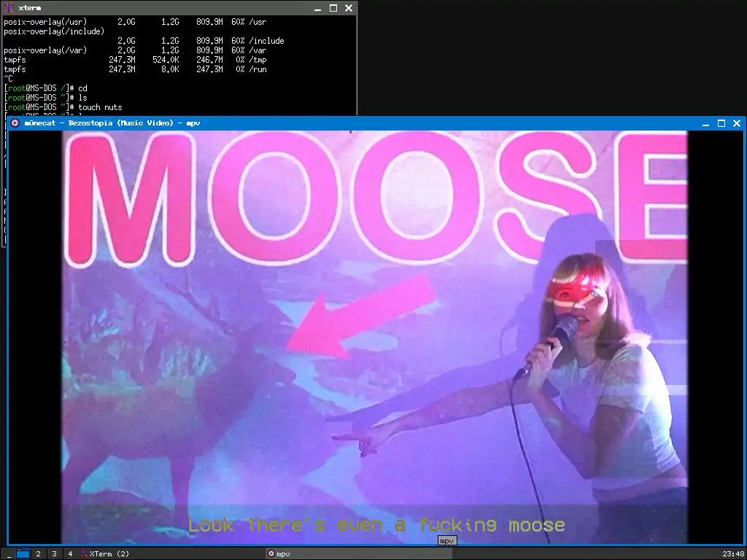Click the mpv tooltip label above taskbar
The width and height of the screenshot is (747, 560).
pyautogui.click(x=446, y=541)
